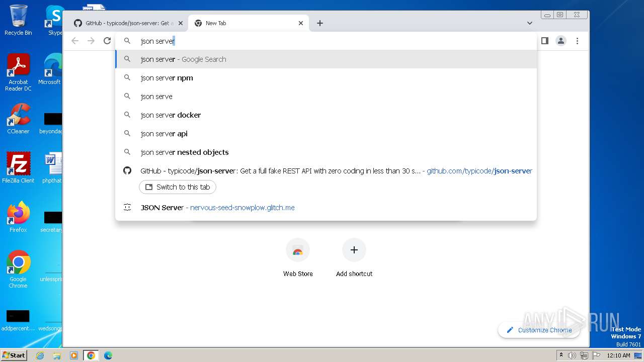Click the Action Center flag tray icon
Viewport: 644px width, 362px height.
point(596,355)
